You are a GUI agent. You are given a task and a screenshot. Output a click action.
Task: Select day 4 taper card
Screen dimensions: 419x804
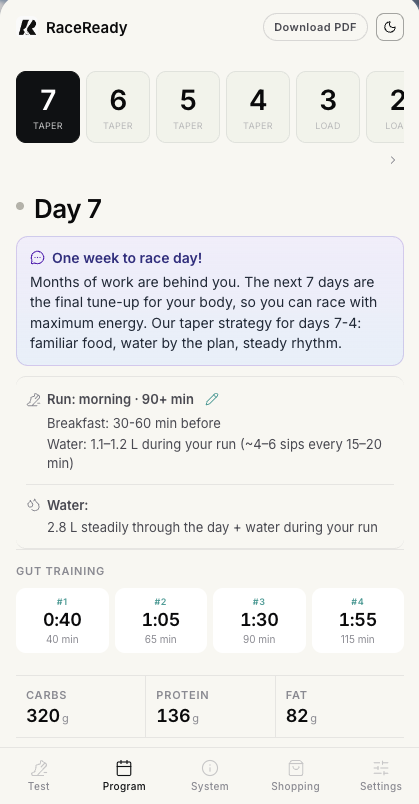(x=258, y=107)
